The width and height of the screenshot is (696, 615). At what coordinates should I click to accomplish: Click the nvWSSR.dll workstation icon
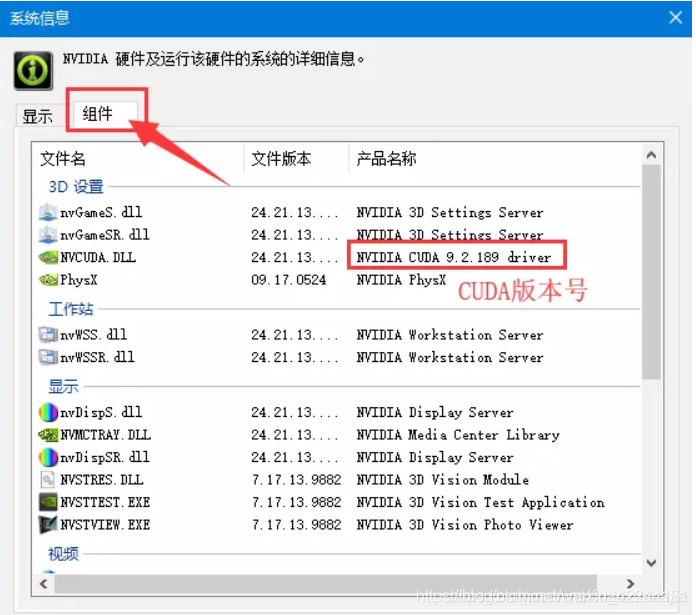[48, 357]
